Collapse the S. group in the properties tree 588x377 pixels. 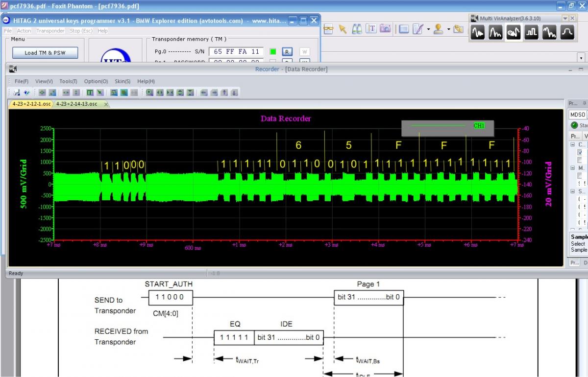pyautogui.click(x=572, y=191)
